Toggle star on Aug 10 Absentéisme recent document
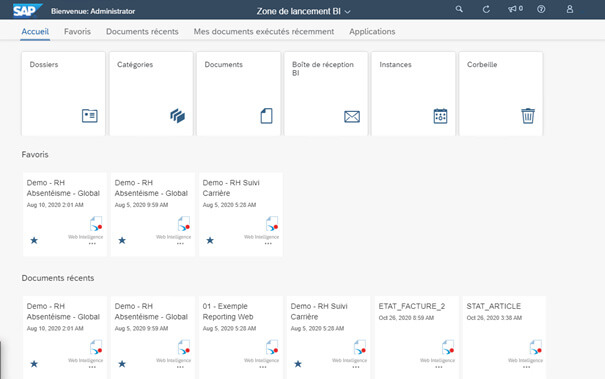This screenshot has width=605, height=379. [34, 364]
